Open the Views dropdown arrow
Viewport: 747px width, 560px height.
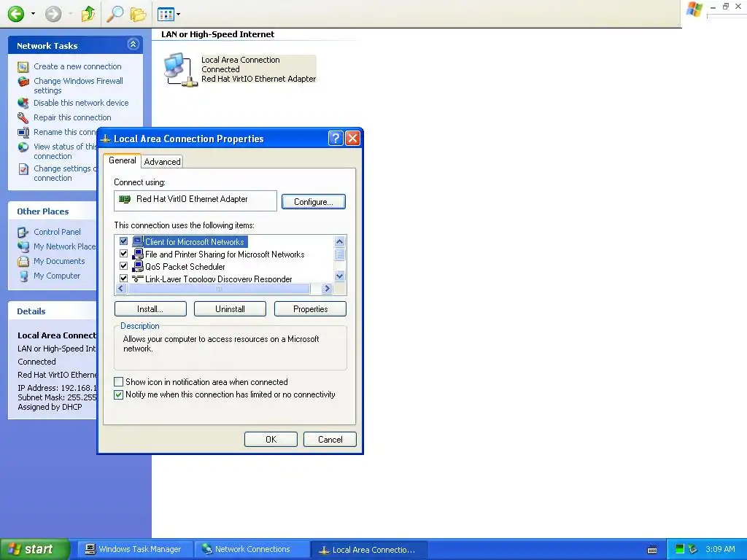coord(178,15)
